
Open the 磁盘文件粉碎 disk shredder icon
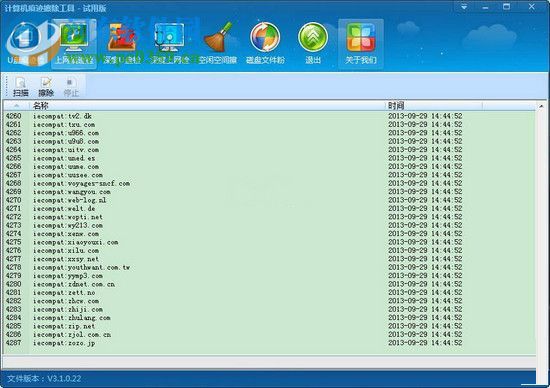click(265, 44)
